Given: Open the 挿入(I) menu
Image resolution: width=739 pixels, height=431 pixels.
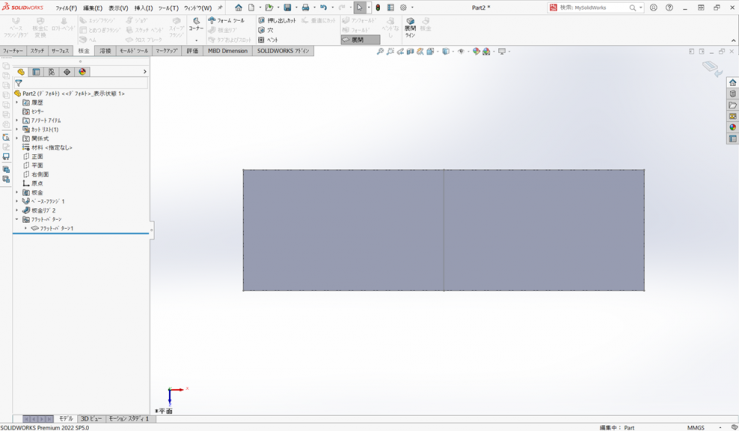Looking at the screenshot, I should click(x=143, y=8).
